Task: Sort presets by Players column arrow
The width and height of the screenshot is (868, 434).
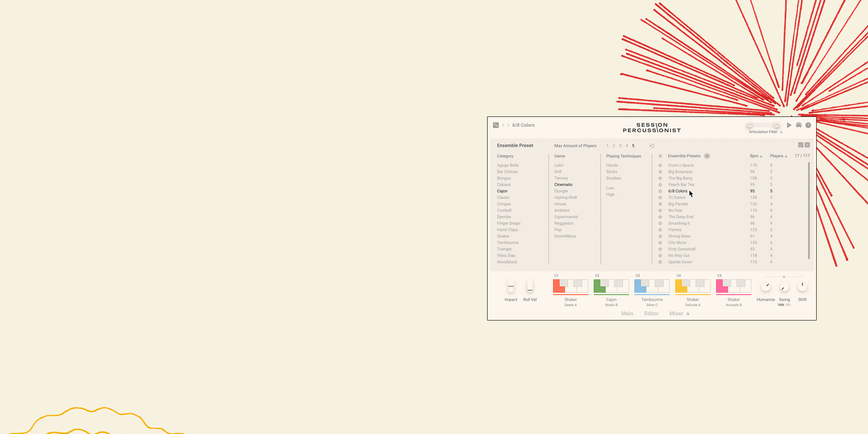Action: point(786,156)
